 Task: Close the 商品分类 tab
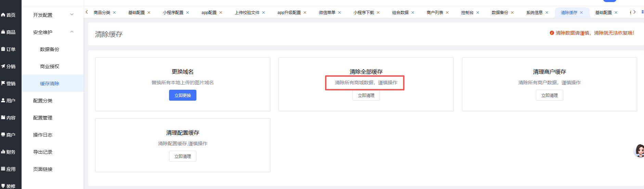pyautogui.click(x=114, y=13)
